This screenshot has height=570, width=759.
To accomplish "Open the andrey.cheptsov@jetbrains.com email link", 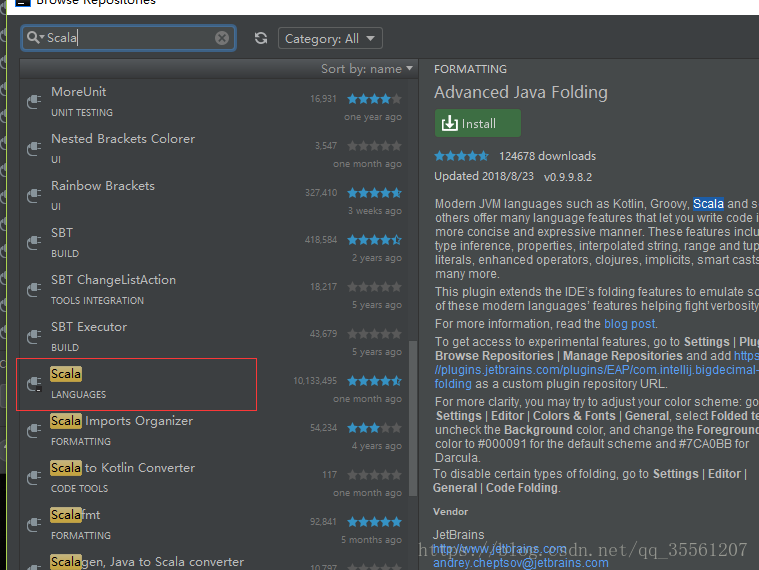I will pos(520,563).
